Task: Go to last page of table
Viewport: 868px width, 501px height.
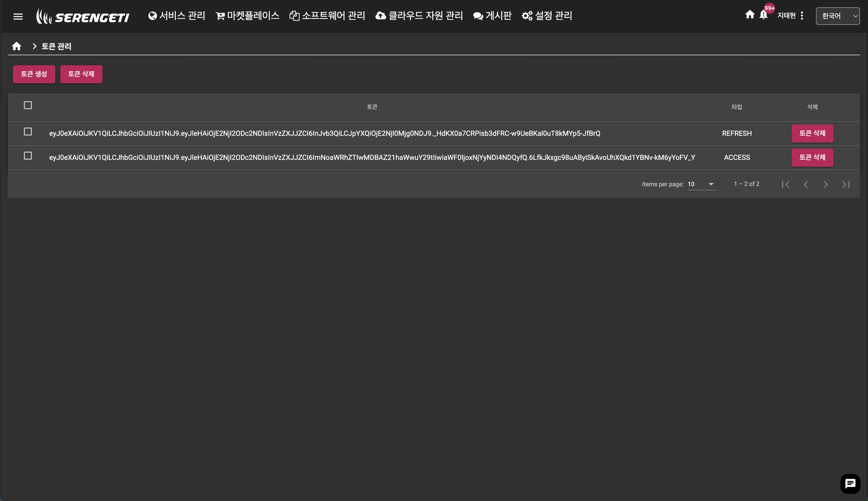Action: [846, 184]
